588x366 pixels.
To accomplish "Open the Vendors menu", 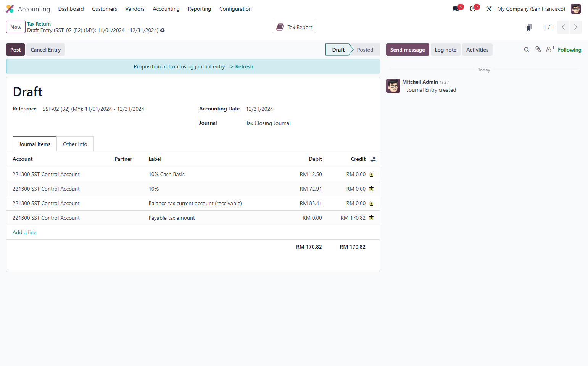I will click(135, 9).
